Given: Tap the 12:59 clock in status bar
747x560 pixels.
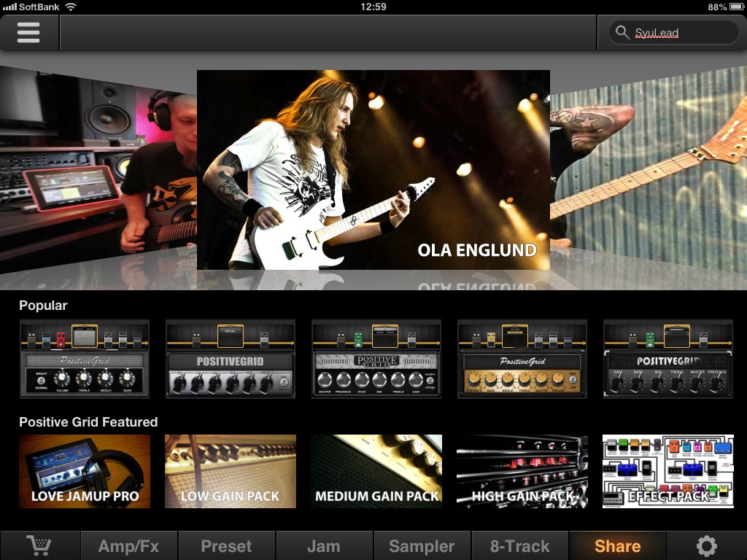Looking at the screenshot, I should (373, 7).
